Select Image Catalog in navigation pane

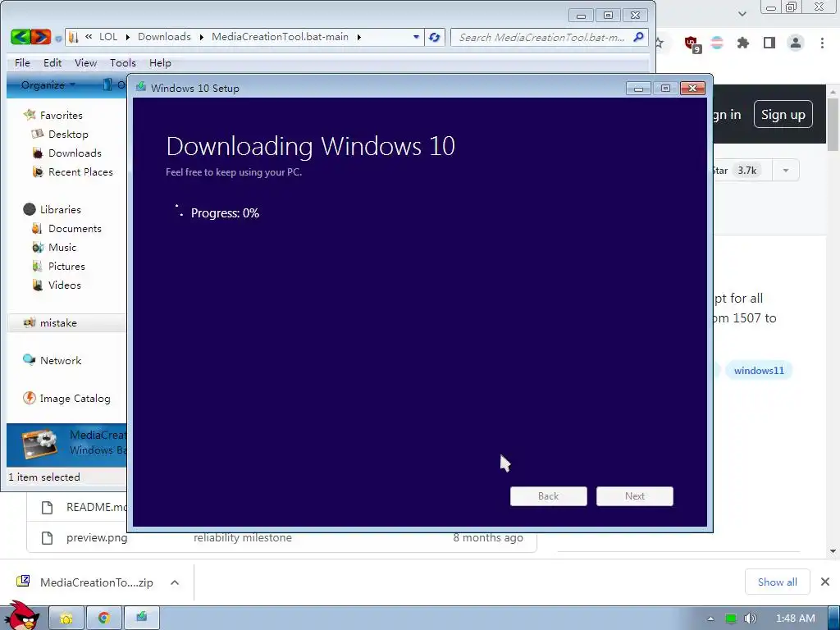(x=75, y=399)
